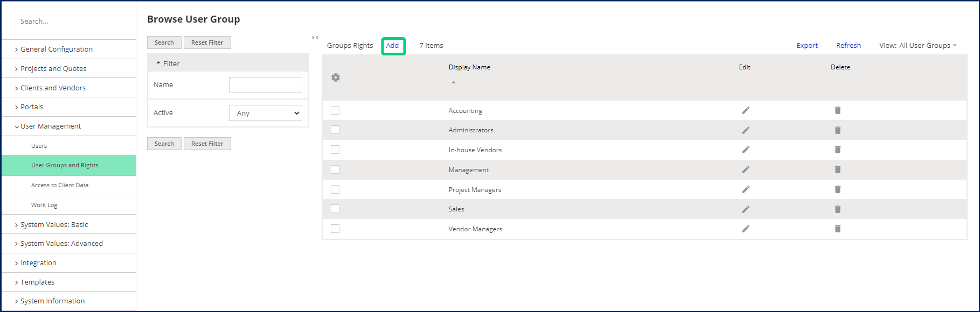The image size is (980, 312).
Task: Click the Name filter input field
Action: coord(266,85)
